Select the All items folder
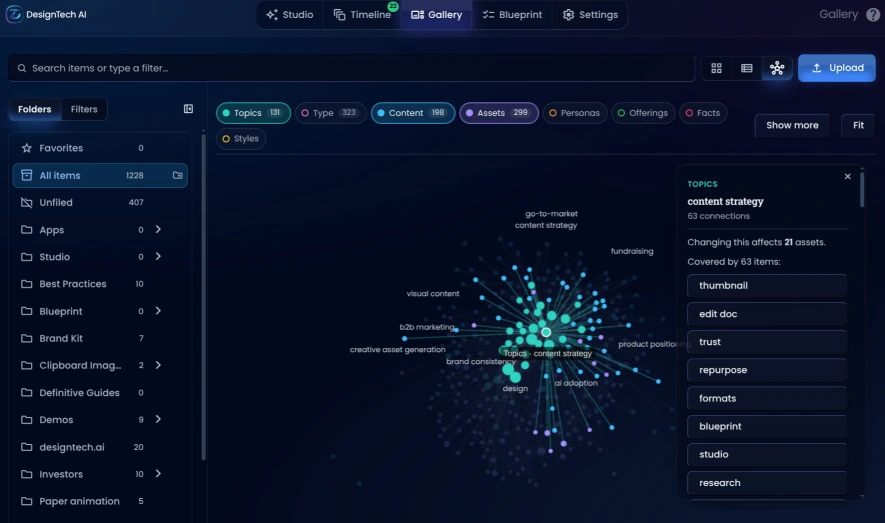Screen dimensions: 885x523 tap(100, 175)
